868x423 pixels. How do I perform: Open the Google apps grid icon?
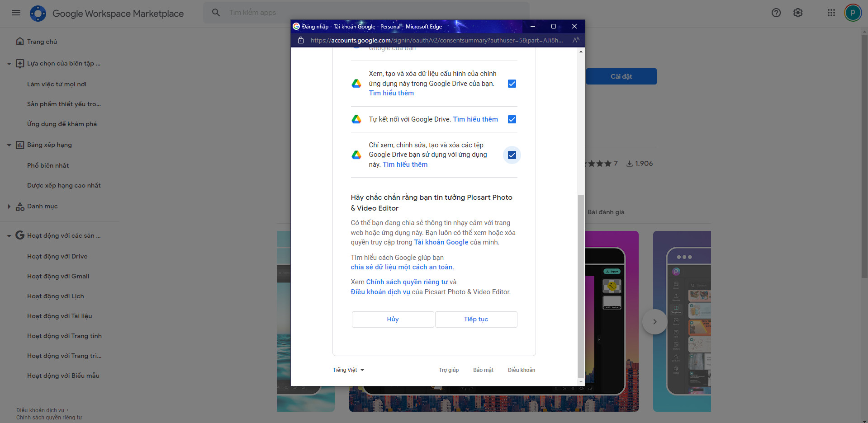click(x=831, y=13)
